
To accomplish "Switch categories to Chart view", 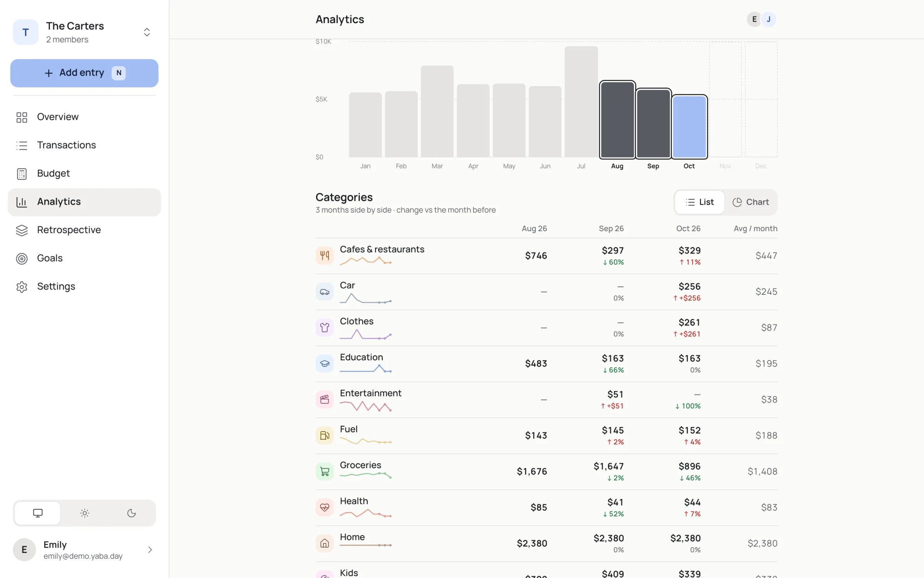I will coord(750,202).
